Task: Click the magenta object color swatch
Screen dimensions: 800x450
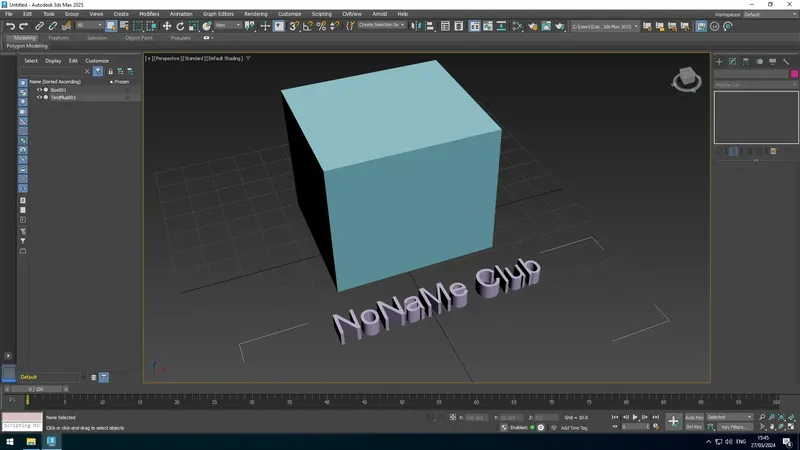Action: (794, 73)
